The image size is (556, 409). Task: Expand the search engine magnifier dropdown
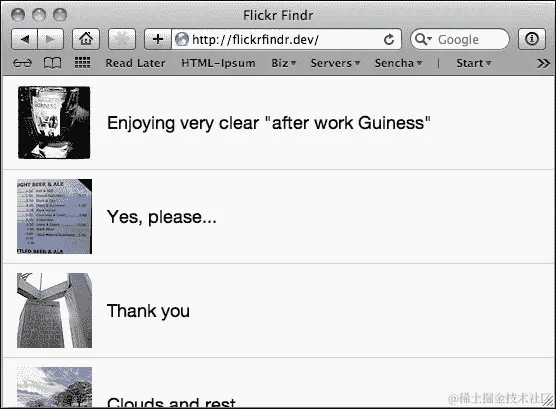423,39
